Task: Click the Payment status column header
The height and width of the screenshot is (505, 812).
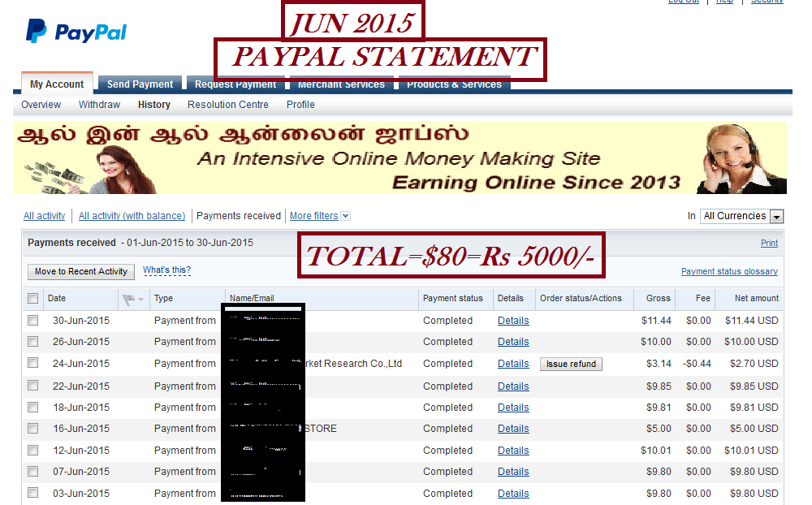Action: pyautogui.click(x=452, y=298)
